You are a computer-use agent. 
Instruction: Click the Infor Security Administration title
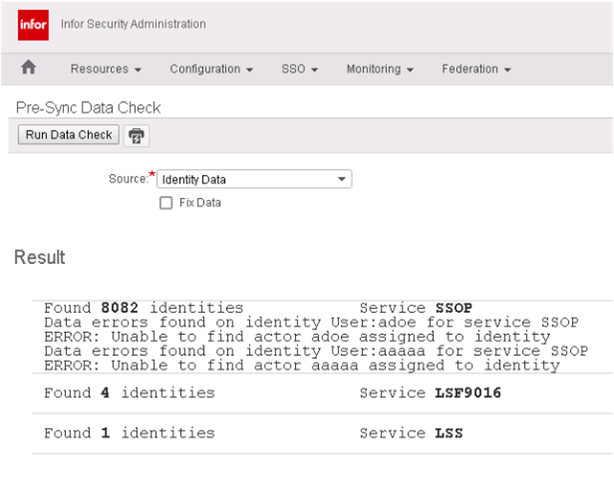click(x=133, y=24)
